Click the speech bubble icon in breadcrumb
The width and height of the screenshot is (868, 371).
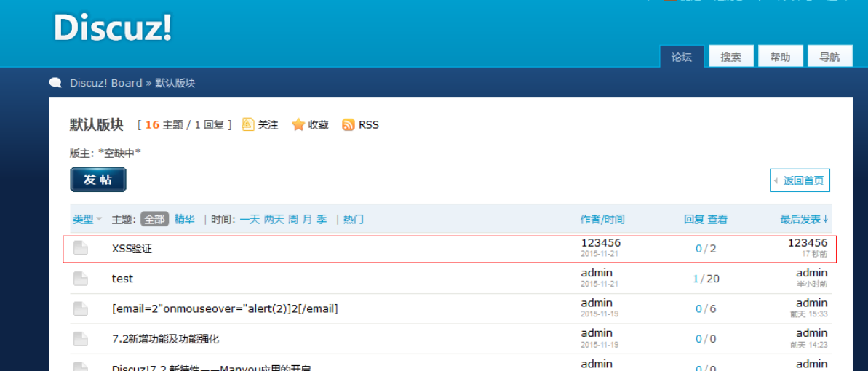55,83
